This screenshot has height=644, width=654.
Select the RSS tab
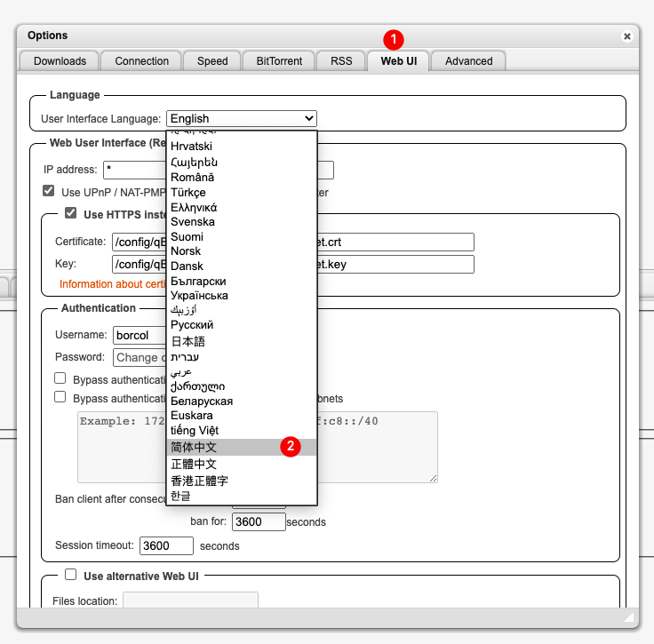point(341,61)
